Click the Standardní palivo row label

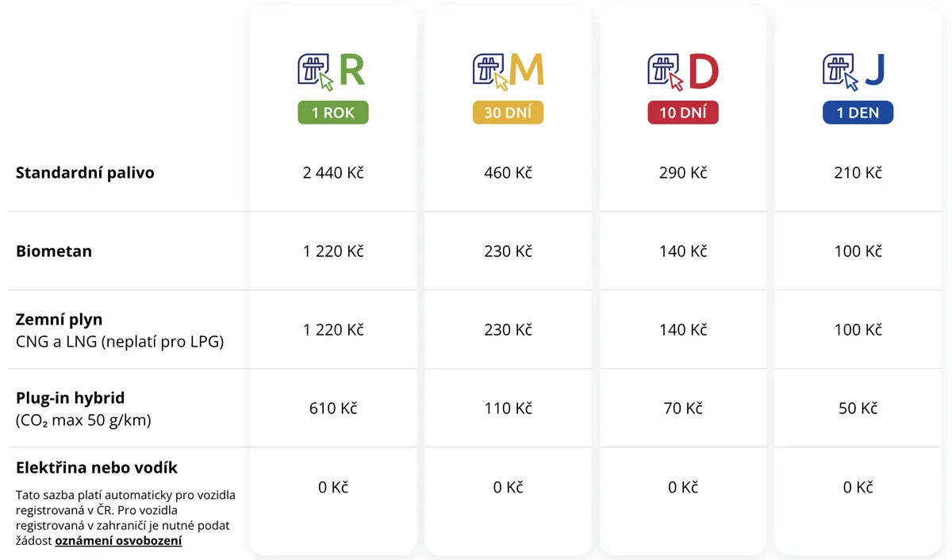click(x=85, y=172)
